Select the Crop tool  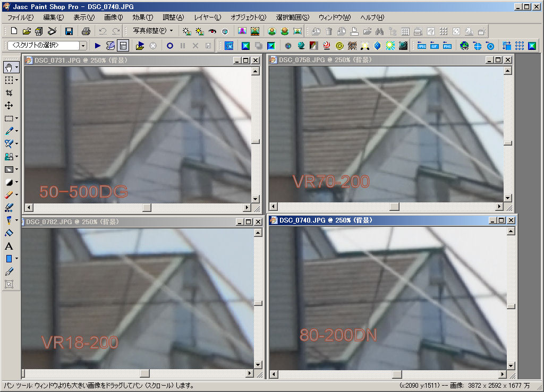(9, 92)
